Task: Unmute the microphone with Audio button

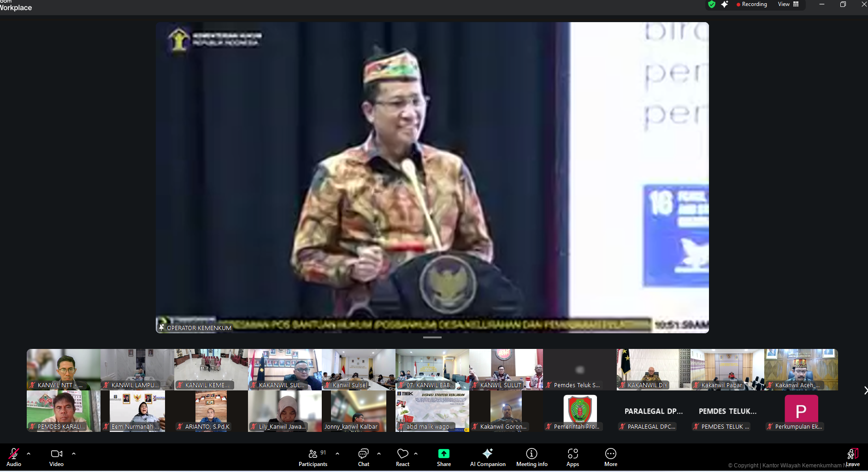Action: click(14, 457)
